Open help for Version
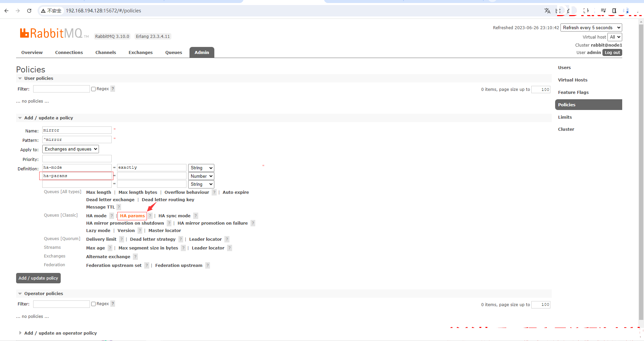Screen dimensions: 644x341 pyautogui.click(x=140, y=231)
